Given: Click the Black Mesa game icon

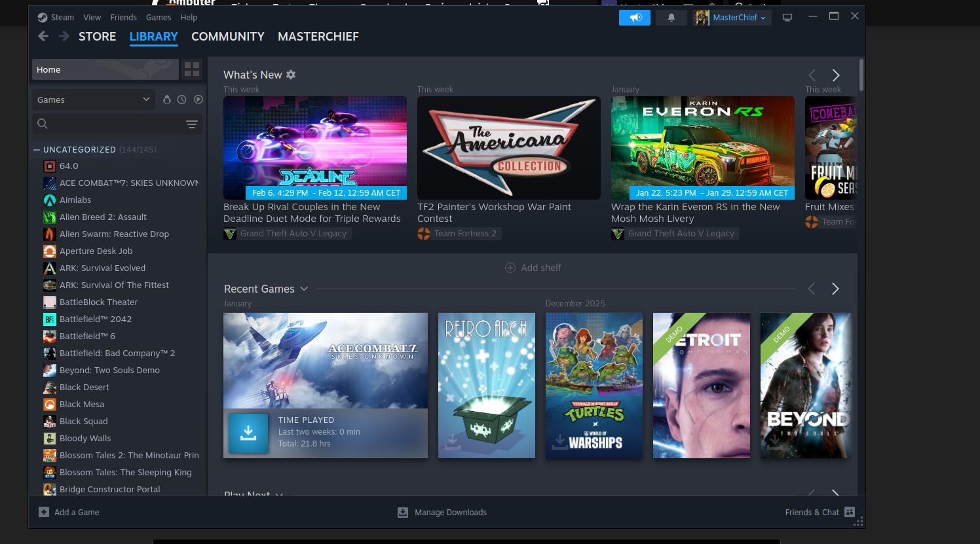Looking at the screenshot, I should (50, 405).
